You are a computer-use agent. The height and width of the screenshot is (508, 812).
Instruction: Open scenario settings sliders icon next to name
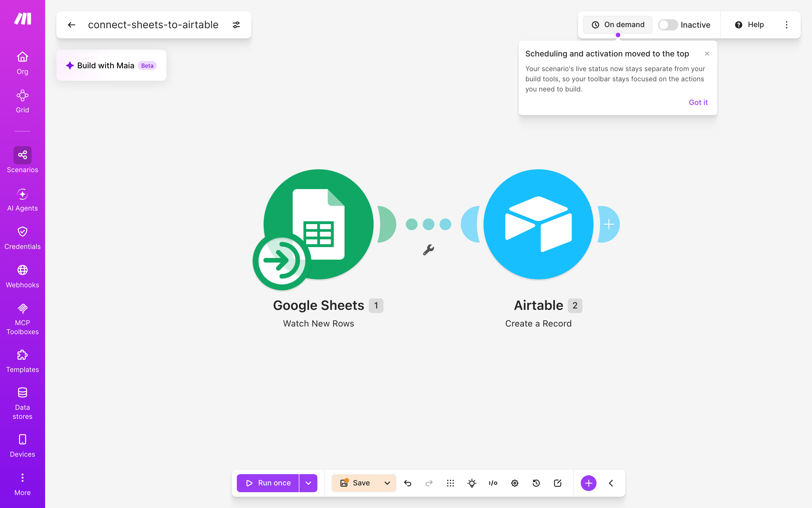coord(236,25)
